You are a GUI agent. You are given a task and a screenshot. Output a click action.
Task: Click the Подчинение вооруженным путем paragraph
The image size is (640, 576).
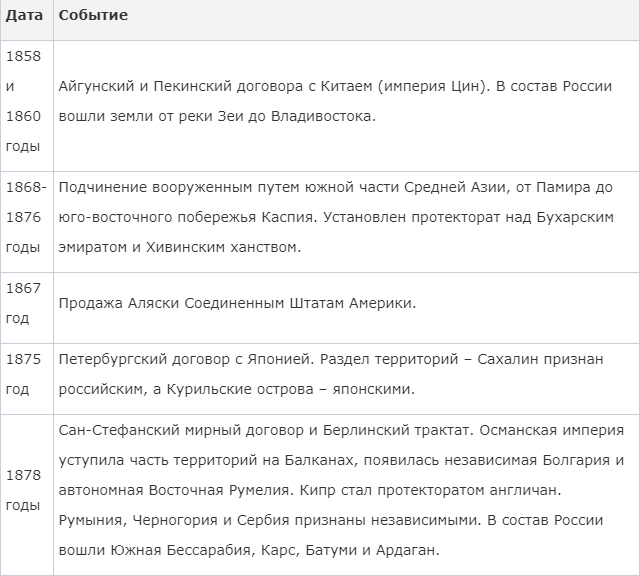pos(336,217)
